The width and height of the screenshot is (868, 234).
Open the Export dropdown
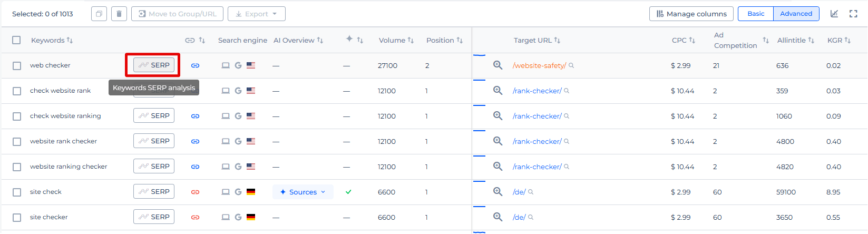click(257, 14)
